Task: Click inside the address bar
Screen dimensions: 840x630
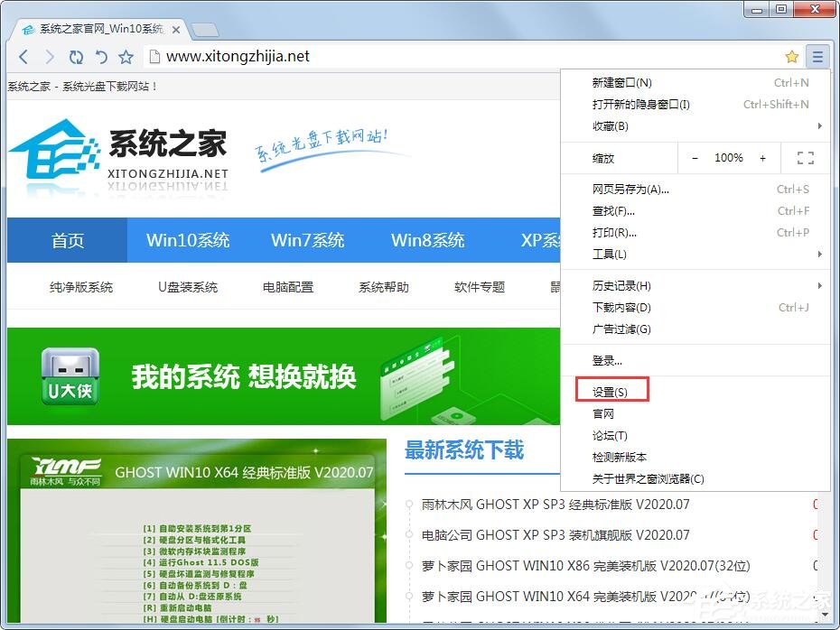Action: click(361, 56)
